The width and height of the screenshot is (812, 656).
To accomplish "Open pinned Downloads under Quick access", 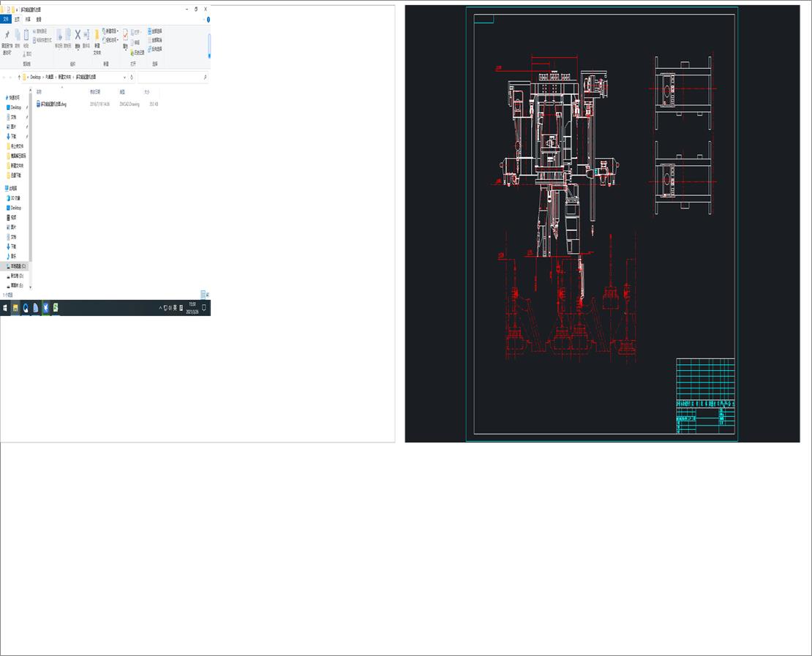I will click(x=13, y=137).
